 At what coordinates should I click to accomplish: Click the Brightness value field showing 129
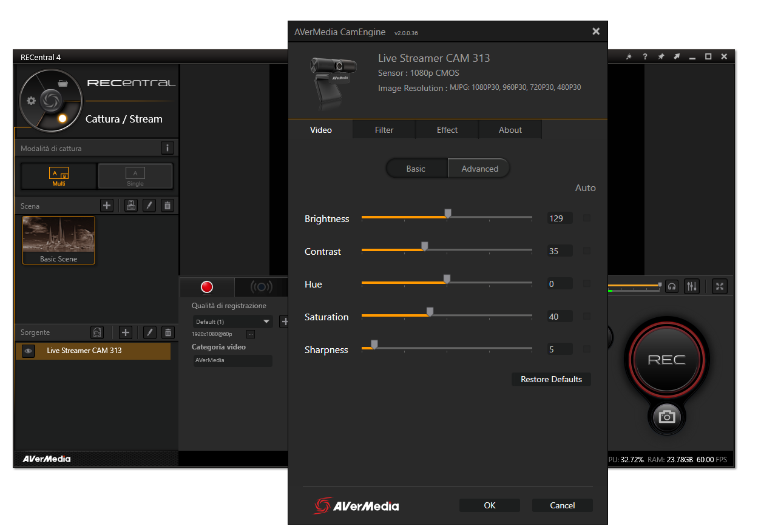click(x=560, y=218)
